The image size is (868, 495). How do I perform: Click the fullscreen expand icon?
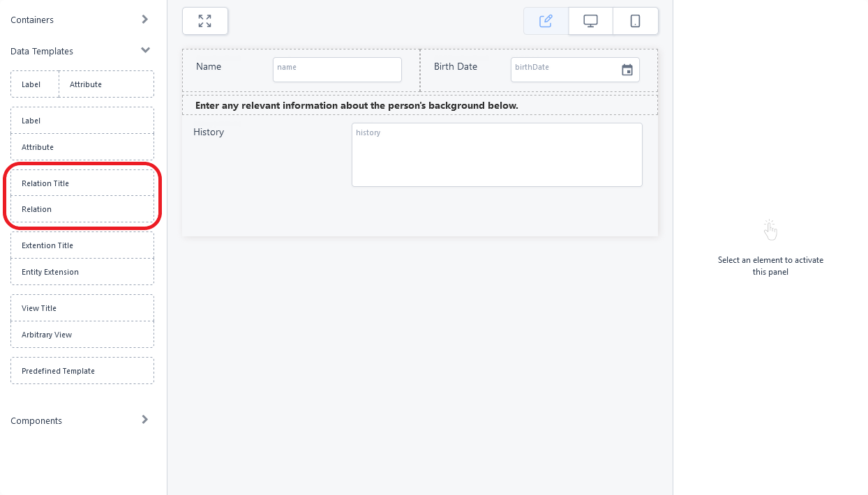coord(204,21)
